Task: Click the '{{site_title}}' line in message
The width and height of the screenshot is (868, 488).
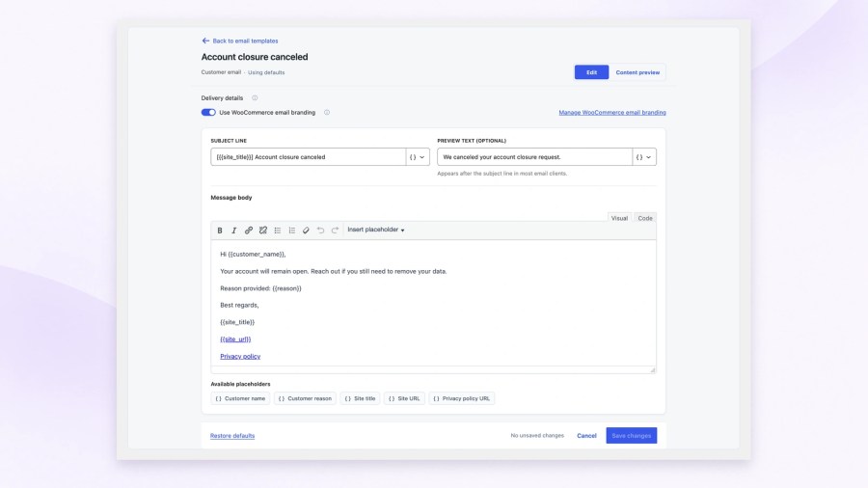Action: pyautogui.click(x=237, y=322)
